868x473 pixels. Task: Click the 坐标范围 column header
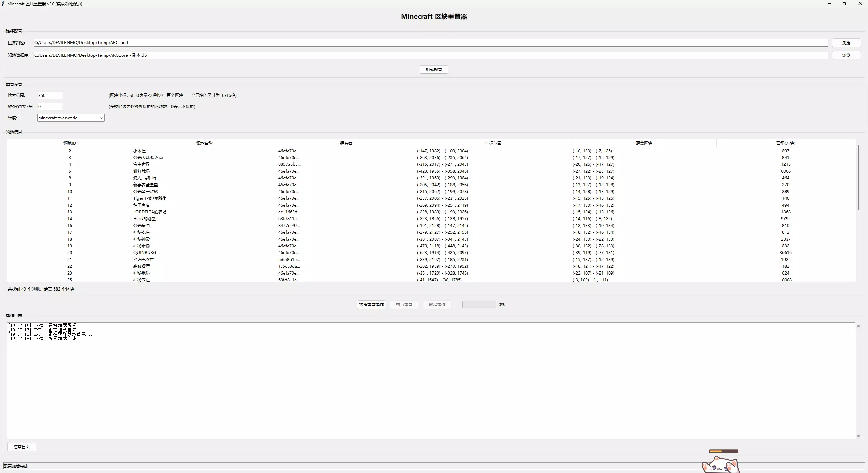coord(493,143)
